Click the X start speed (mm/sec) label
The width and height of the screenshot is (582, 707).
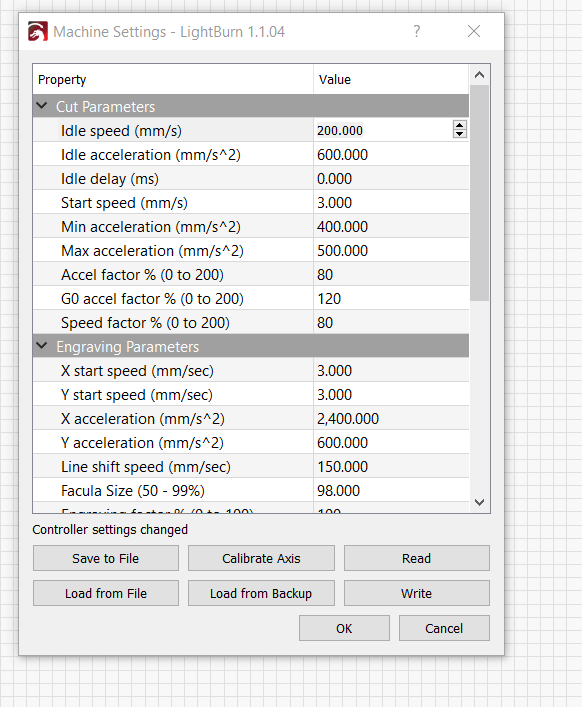[137, 371]
